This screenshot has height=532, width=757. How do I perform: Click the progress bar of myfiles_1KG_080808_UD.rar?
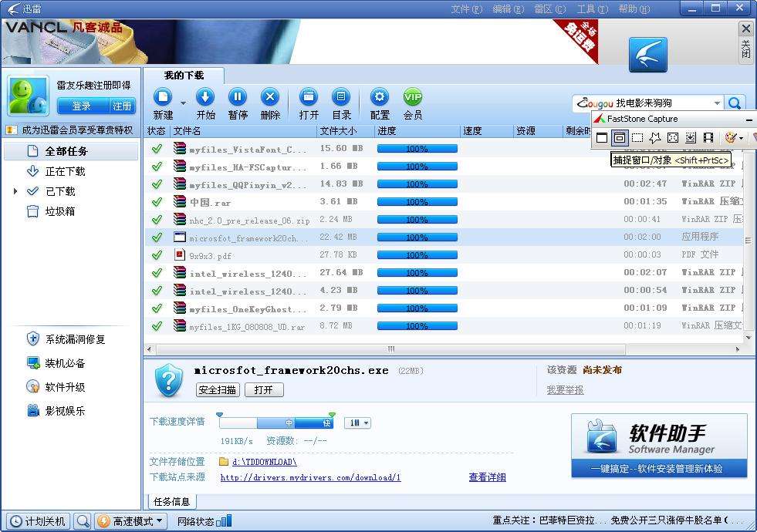tap(417, 326)
